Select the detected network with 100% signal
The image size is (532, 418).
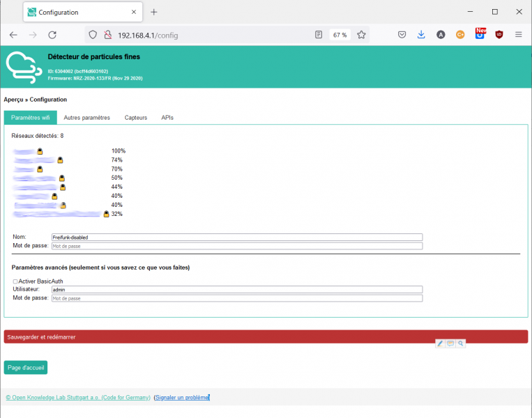pyautogui.click(x=24, y=151)
